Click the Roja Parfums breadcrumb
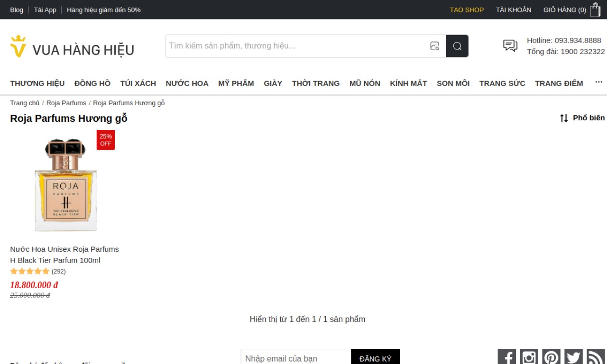 click(66, 103)
